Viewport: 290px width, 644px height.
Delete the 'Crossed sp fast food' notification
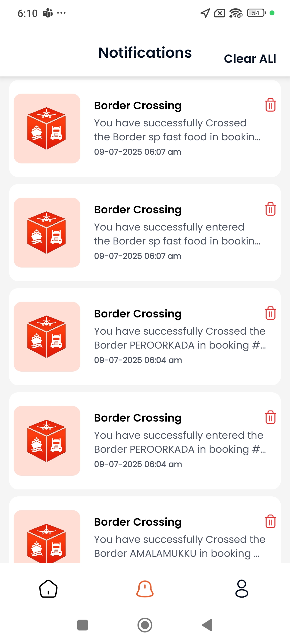(x=270, y=105)
